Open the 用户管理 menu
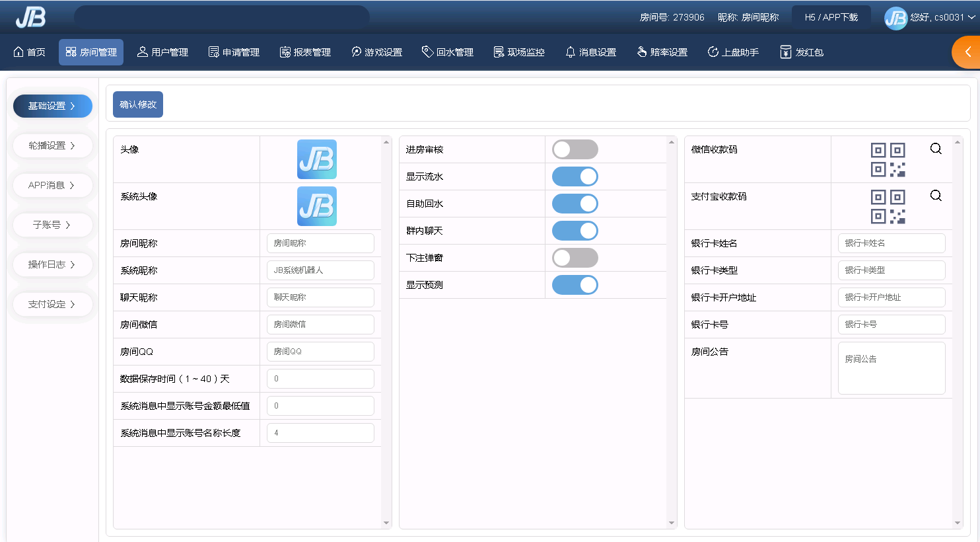This screenshot has height=542, width=980. (162, 52)
